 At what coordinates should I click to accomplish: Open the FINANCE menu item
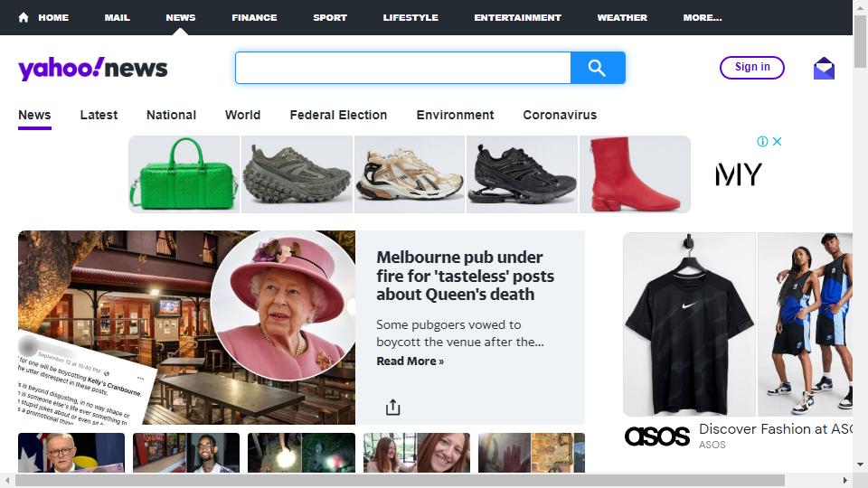pos(254,17)
